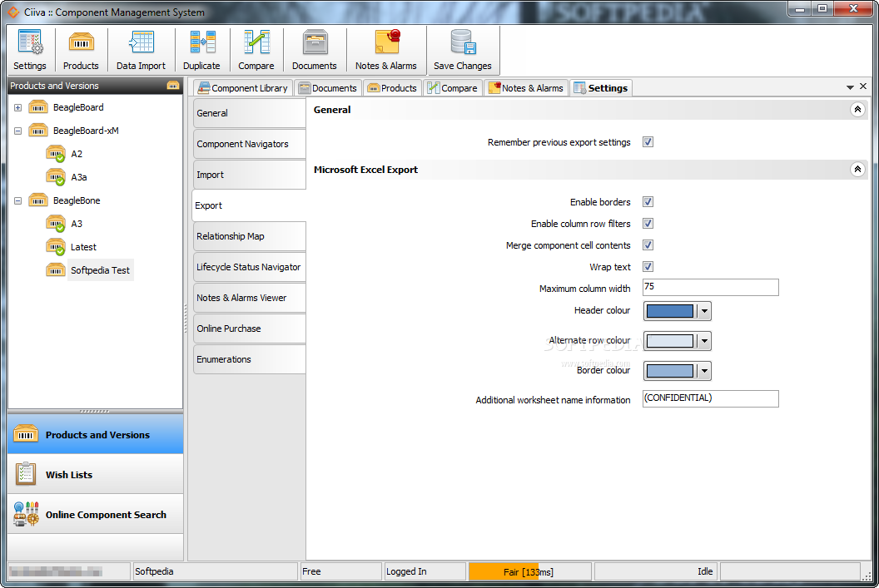
Task: Select the Export settings category
Action: click(x=250, y=205)
